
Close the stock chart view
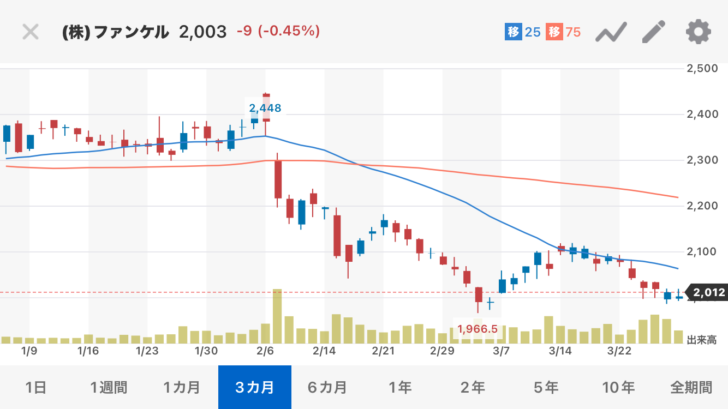coord(30,31)
